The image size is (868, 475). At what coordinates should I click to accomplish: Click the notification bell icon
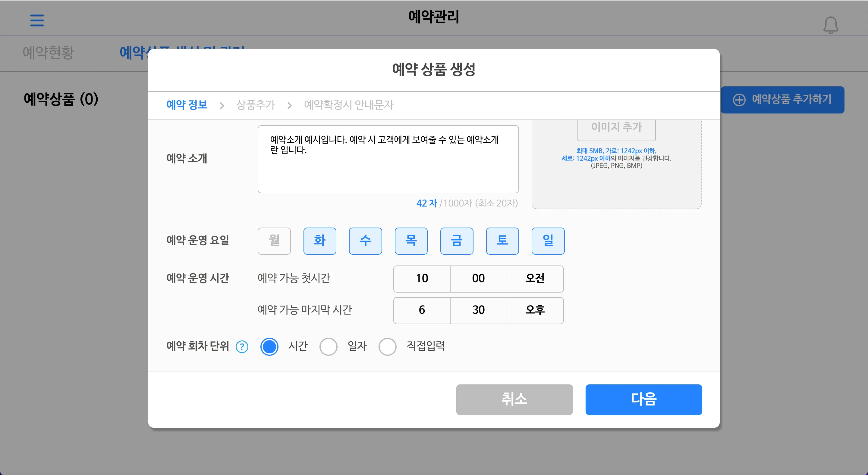tap(830, 25)
